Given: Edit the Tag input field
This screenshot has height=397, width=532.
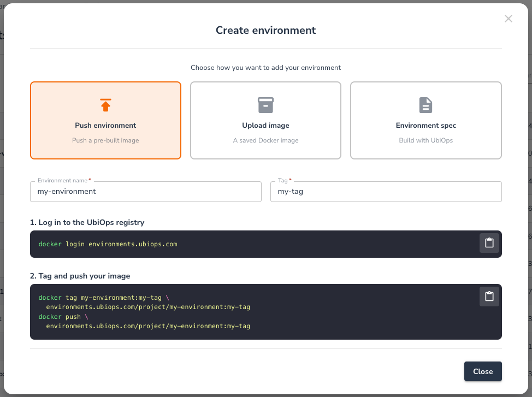Looking at the screenshot, I should tap(386, 192).
